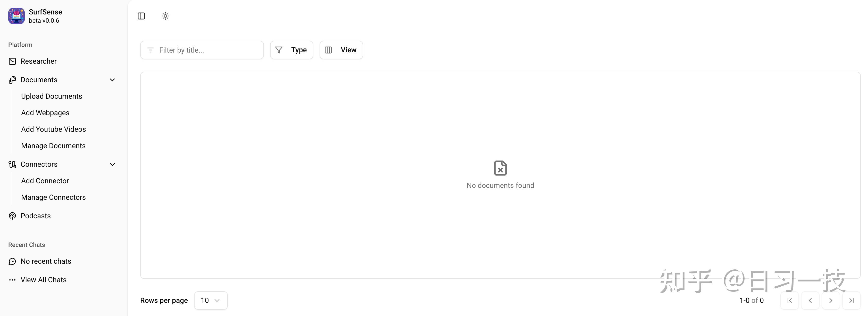This screenshot has height=316, width=868.
Task: Collapse the Connectors section chevron
Action: pyautogui.click(x=113, y=164)
